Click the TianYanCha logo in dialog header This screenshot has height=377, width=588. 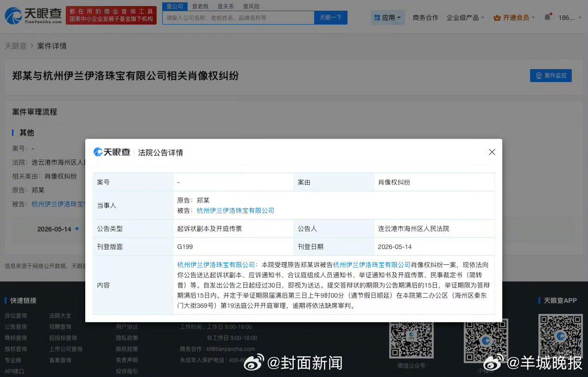[112, 152]
